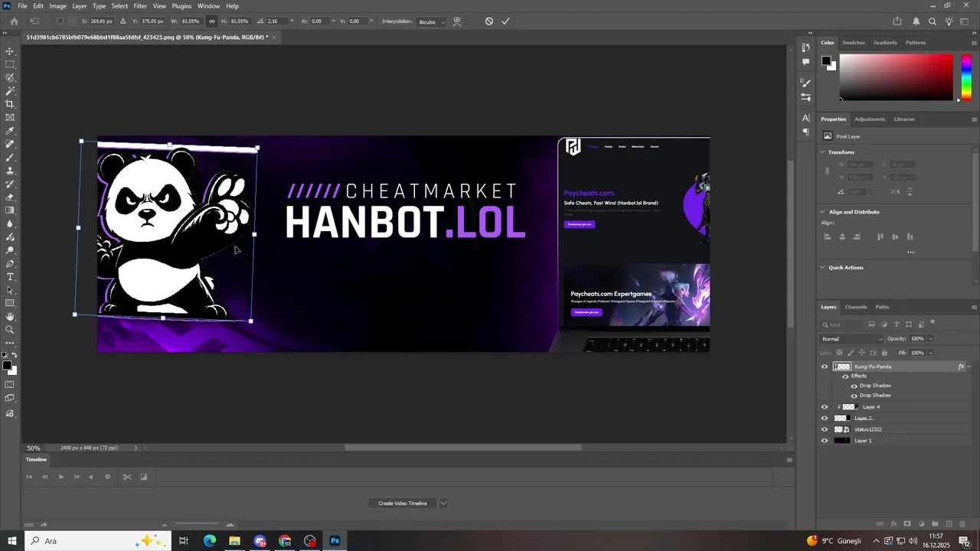Select the Gradient tool
Image resolution: width=980 pixels, height=551 pixels.
pos(10,210)
